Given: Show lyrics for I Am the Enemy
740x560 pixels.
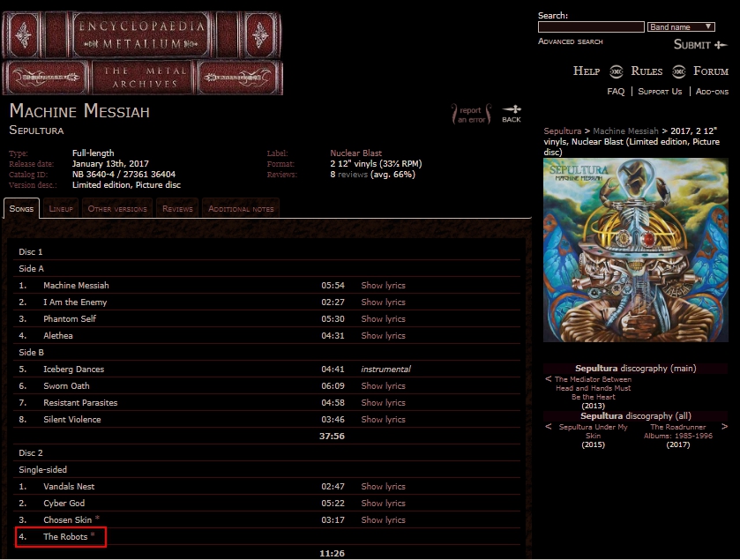Looking at the screenshot, I should [383, 302].
